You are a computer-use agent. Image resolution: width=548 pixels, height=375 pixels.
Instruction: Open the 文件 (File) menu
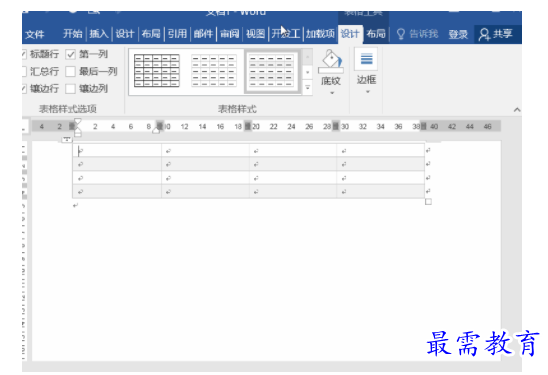(35, 34)
